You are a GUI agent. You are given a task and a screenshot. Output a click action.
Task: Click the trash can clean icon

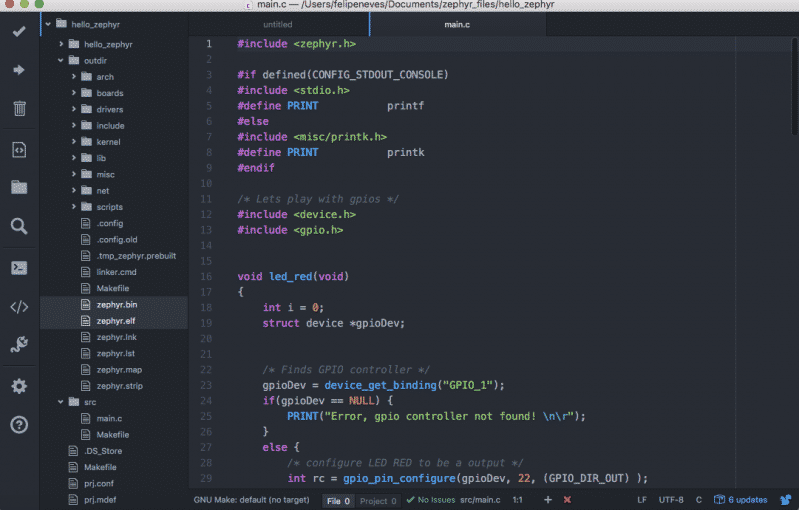point(19,108)
